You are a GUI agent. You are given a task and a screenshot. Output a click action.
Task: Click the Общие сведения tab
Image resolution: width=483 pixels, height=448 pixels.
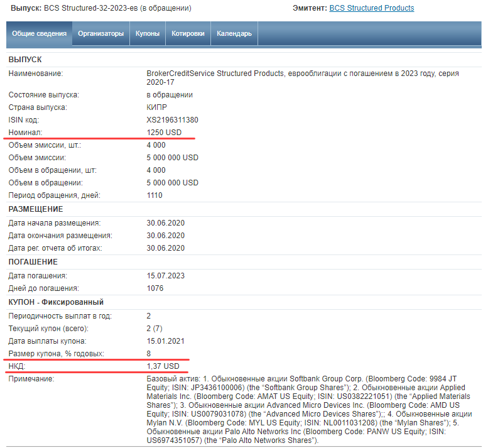[x=39, y=34]
